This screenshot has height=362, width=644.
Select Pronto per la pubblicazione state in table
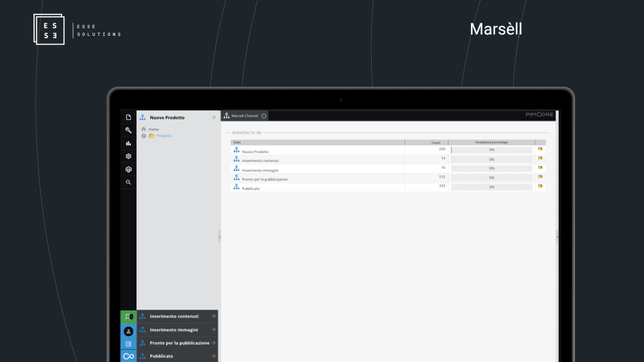pyautogui.click(x=265, y=179)
